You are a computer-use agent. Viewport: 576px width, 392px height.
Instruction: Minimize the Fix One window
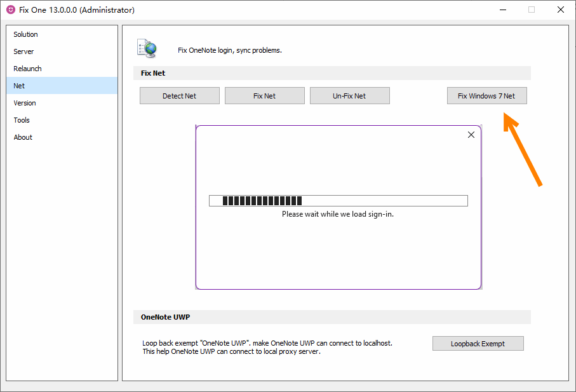[x=503, y=10]
